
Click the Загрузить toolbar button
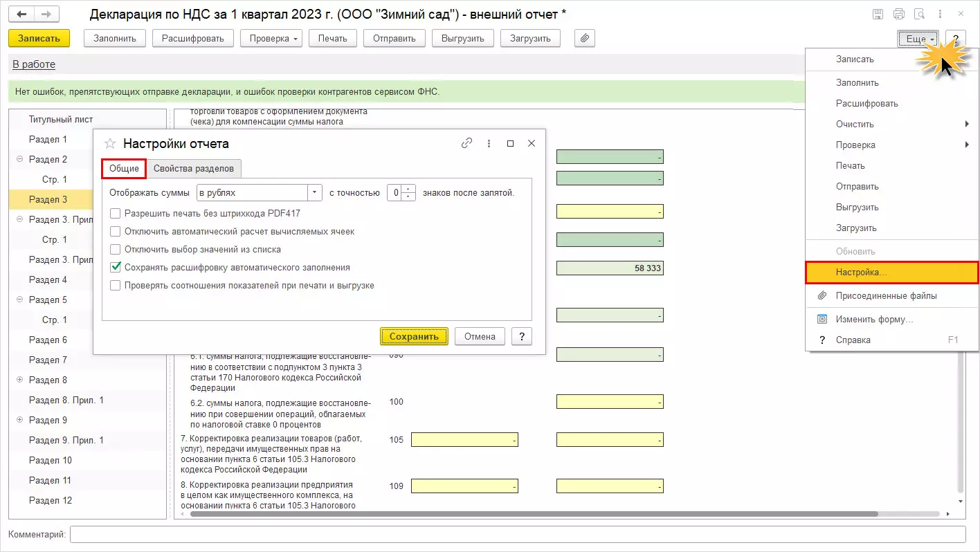click(530, 39)
